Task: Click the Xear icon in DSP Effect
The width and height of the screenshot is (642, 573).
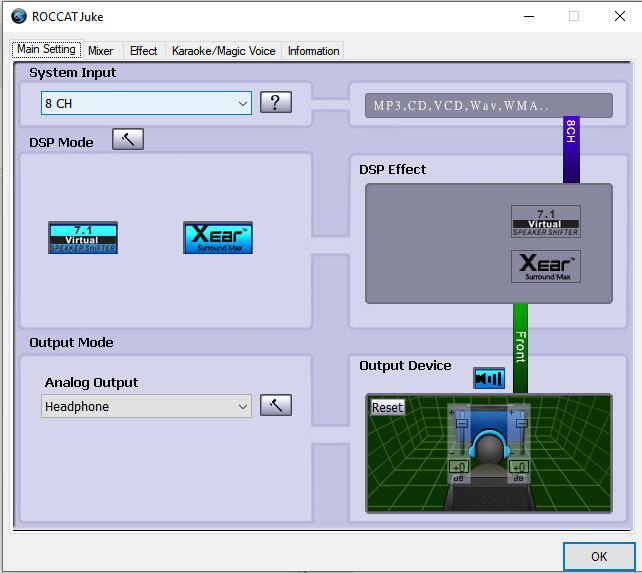Action: coord(546,267)
